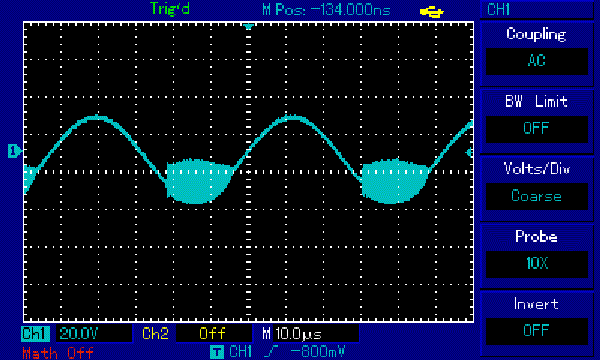Toggle the Invert OFF setting

[x=536, y=331]
